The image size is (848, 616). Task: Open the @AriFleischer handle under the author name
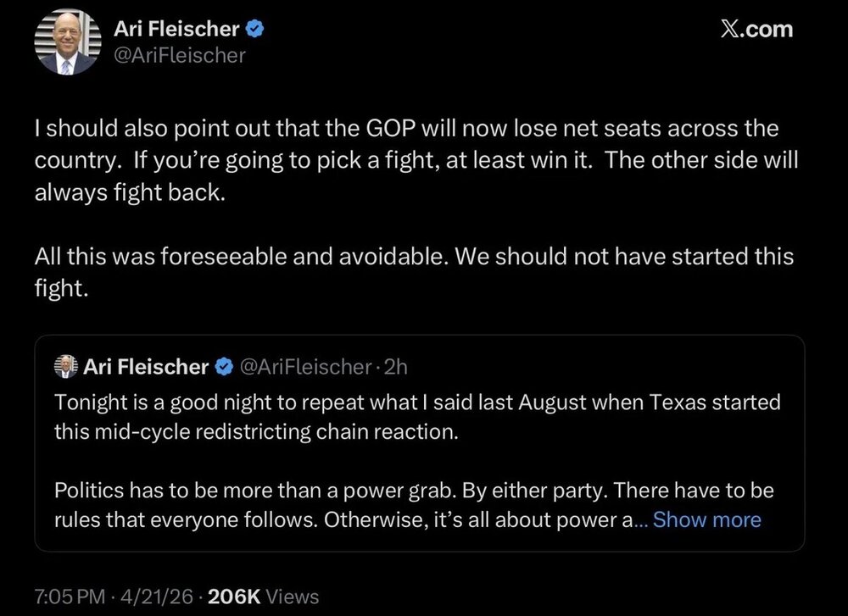coord(180,56)
